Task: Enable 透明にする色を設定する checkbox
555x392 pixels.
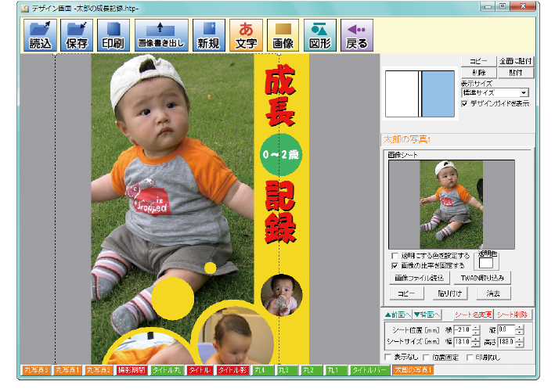Action: tap(395, 255)
